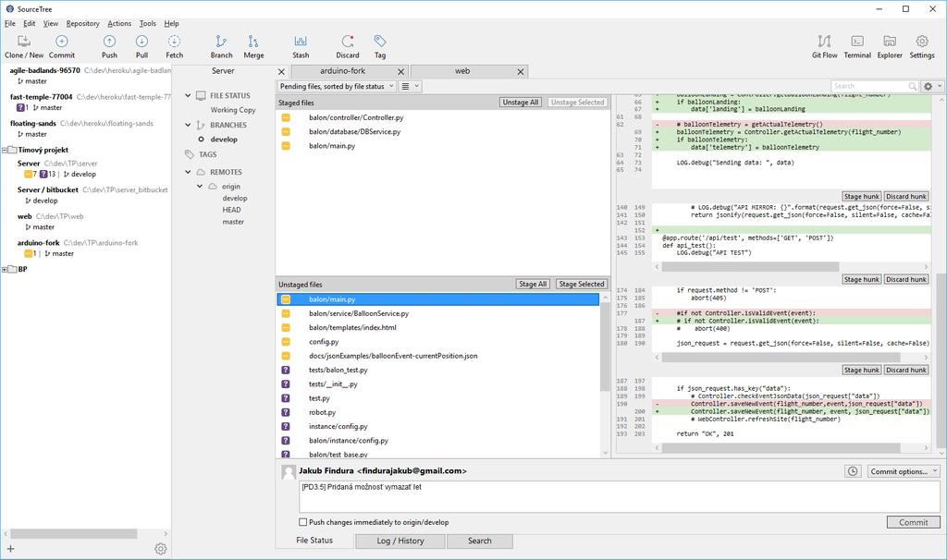Image resolution: width=947 pixels, height=560 pixels.
Task: Open the File menu
Action: [10, 23]
